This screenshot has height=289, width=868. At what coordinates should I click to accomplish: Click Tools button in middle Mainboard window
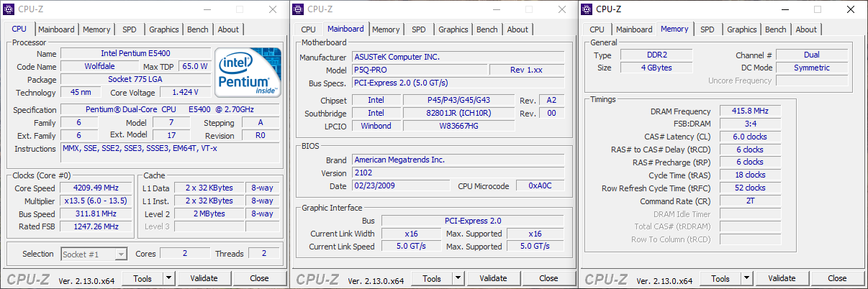pyautogui.click(x=432, y=278)
